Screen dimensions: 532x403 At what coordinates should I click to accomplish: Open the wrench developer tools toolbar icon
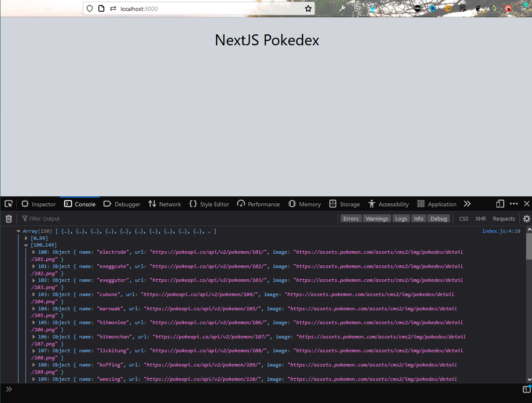[x=342, y=8]
